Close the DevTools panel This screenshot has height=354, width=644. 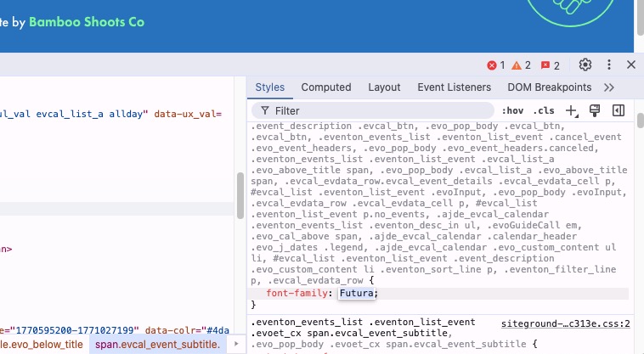click(630, 65)
